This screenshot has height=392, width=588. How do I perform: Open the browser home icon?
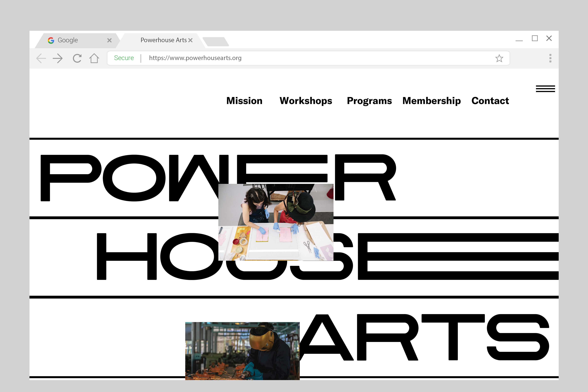tap(94, 58)
